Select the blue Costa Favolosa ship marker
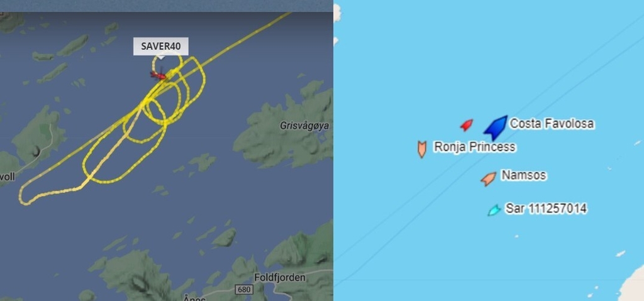This screenshot has height=301, width=644. tap(496, 128)
